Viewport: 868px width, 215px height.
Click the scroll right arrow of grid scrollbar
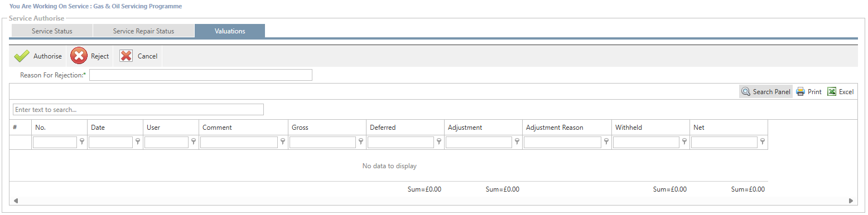tap(851, 201)
